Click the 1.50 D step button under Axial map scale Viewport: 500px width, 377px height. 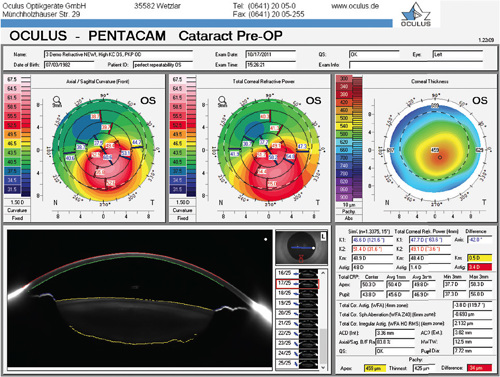(x=17, y=202)
